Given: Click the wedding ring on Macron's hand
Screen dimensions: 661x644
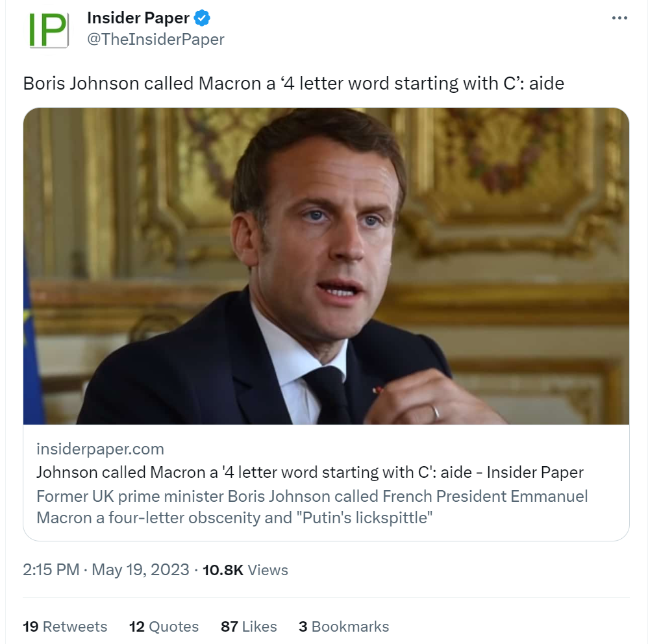Looking at the screenshot, I should click(436, 412).
